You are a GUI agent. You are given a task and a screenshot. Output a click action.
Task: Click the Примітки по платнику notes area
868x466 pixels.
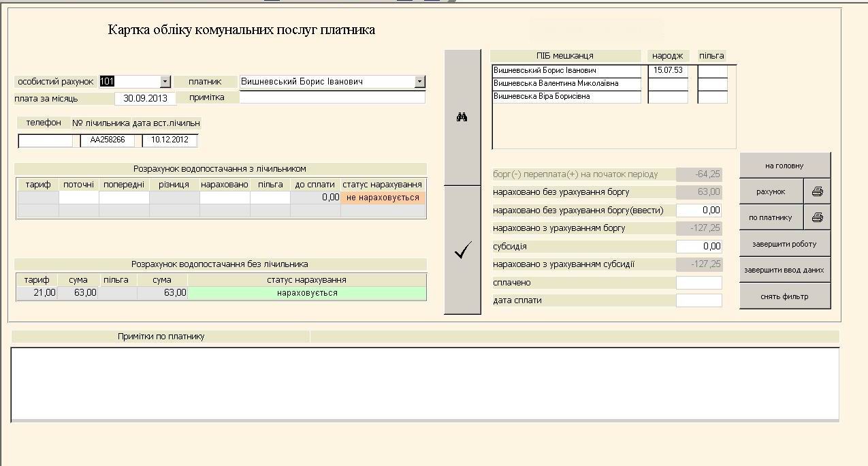[425, 384]
